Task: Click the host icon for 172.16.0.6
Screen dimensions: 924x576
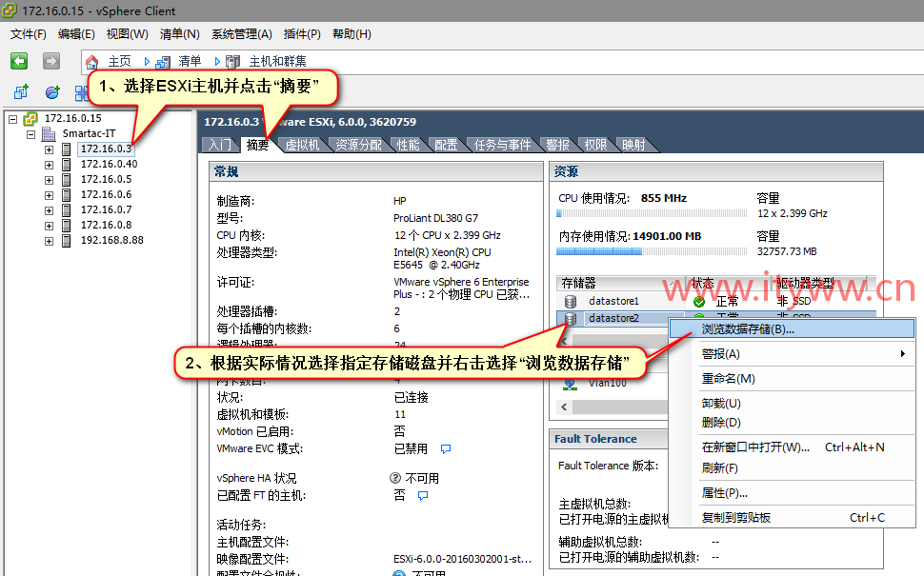Action: [67, 195]
